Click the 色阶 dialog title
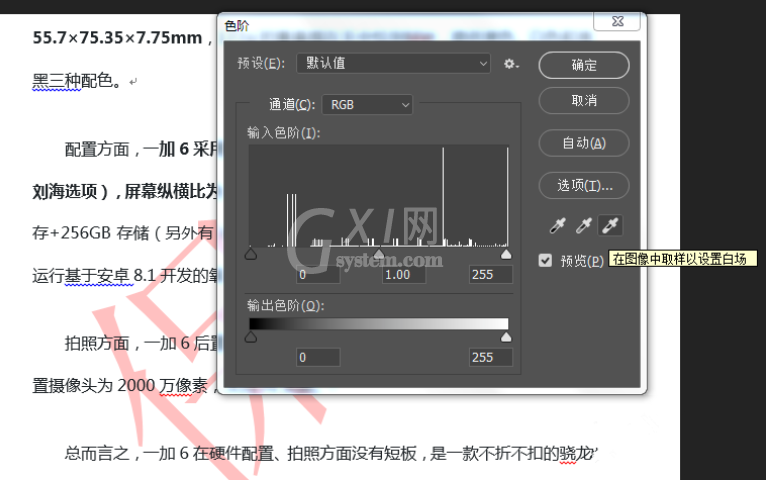This screenshot has width=766, height=482. pyautogui.click(x=236, y=26)
